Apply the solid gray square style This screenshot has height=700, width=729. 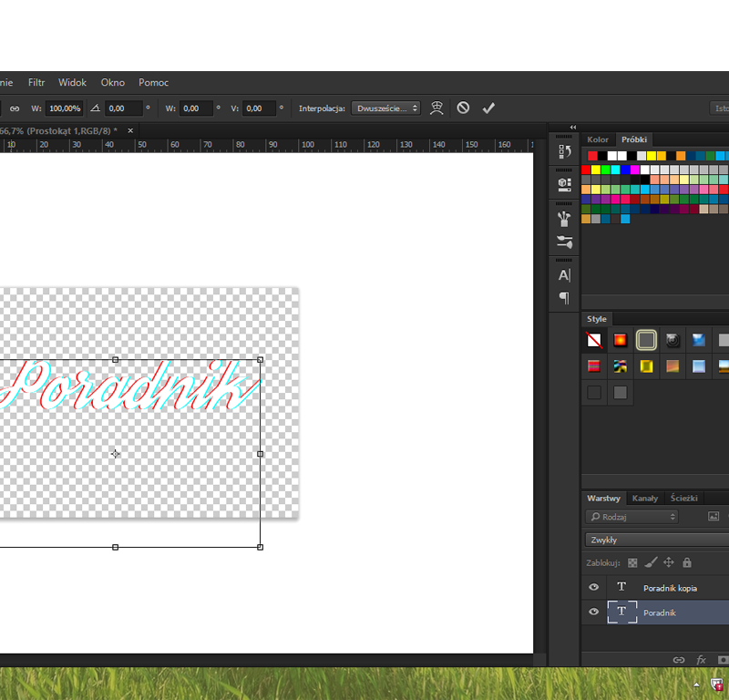point(620,393)
